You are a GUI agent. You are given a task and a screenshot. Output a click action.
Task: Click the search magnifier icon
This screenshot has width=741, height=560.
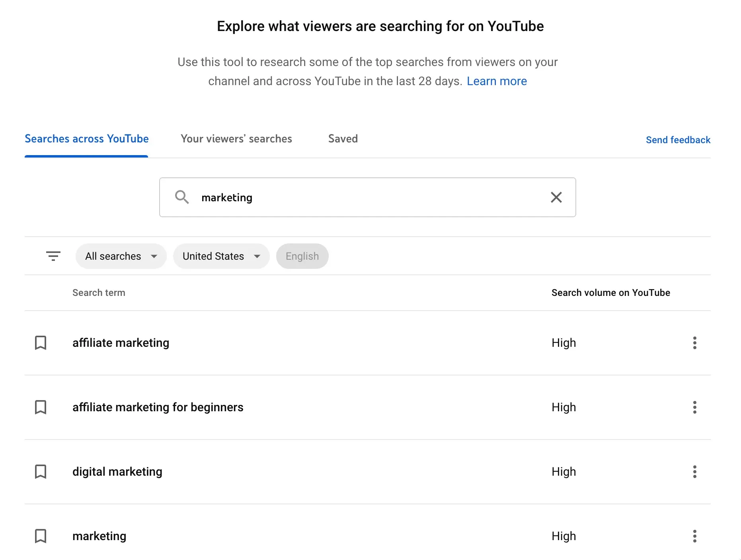coord(182,197)
